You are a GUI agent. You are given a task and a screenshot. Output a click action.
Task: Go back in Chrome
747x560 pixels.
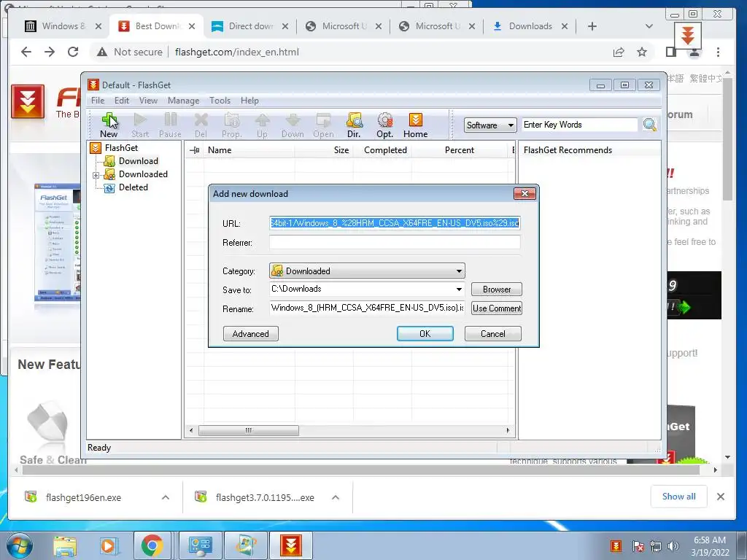(x=26, y=52)
